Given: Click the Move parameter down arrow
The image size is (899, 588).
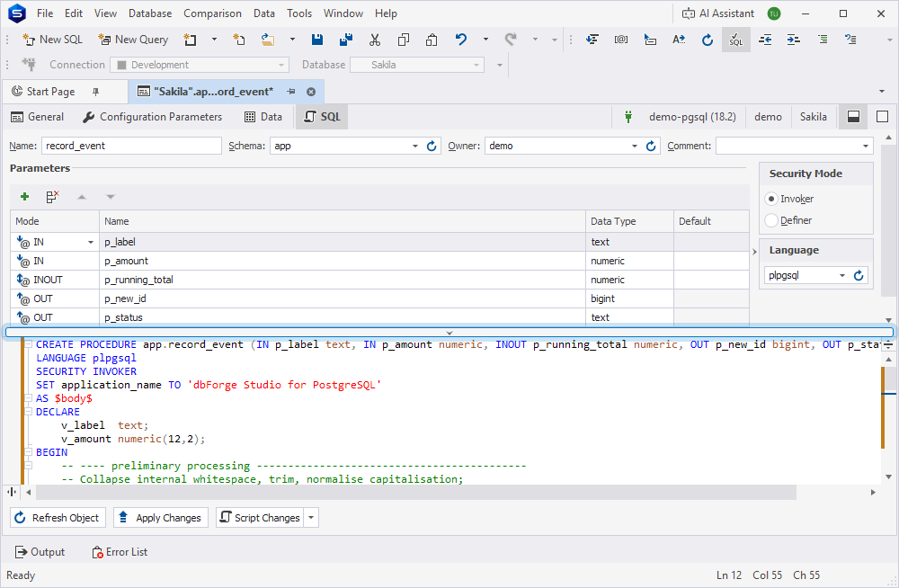Looking at the screenshot, I should pyautogui.click(x=111, y=197).
